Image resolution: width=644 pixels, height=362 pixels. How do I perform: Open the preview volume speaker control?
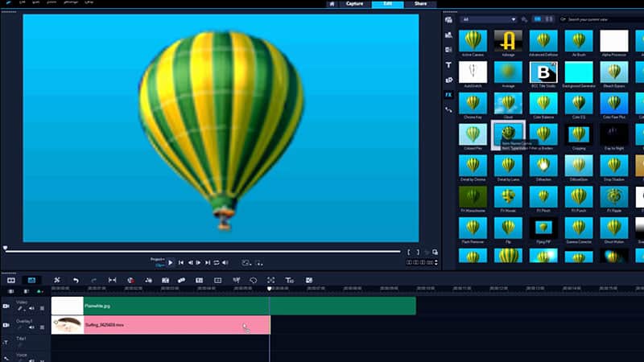tap(225, 263)
